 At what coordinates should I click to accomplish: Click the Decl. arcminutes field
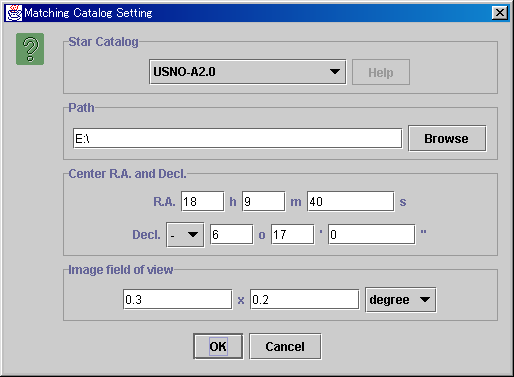(293, 234)
